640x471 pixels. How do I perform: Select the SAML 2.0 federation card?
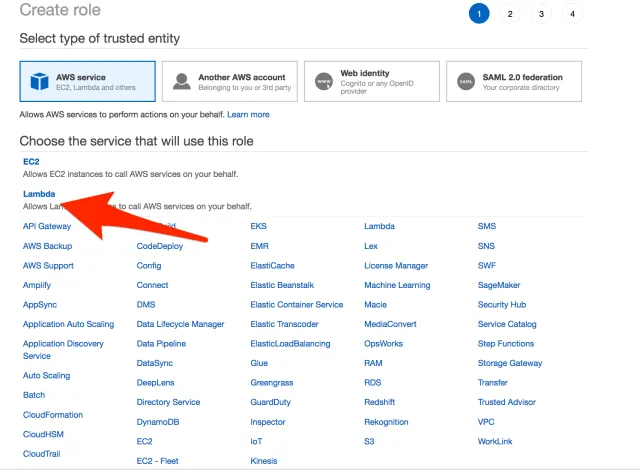point(514,81)
